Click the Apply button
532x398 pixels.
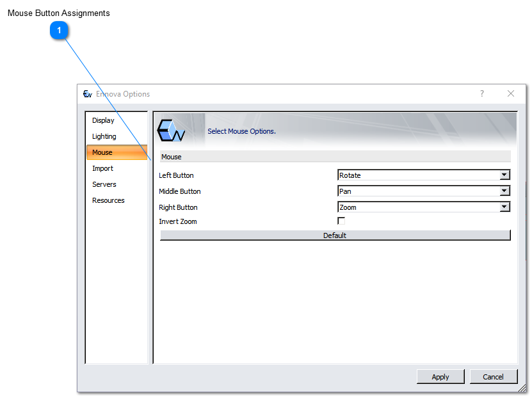(440, 377)
